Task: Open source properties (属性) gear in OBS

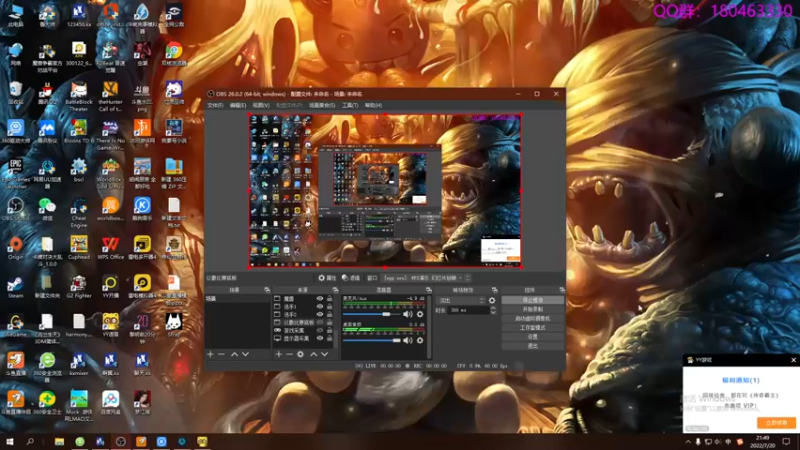Action: point(327,278)
